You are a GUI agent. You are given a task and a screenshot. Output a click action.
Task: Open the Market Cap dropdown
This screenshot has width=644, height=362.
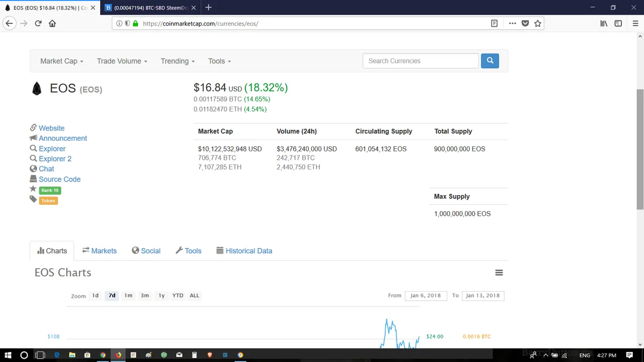click(61, 61)
